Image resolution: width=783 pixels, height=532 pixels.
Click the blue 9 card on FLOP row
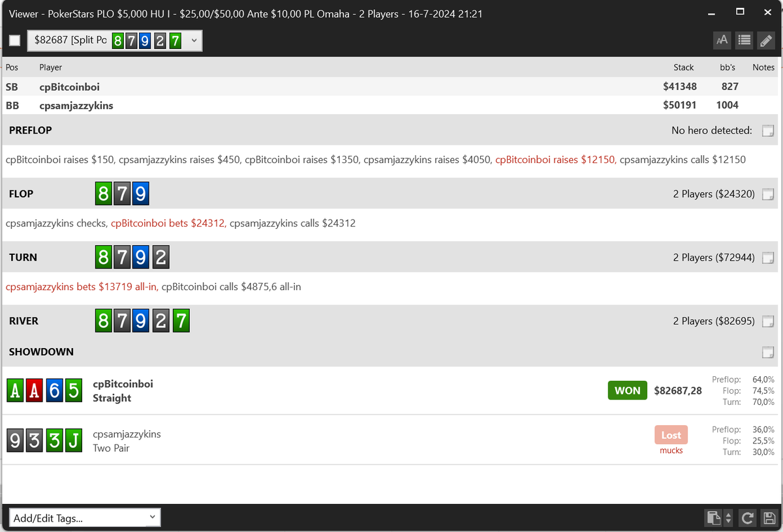click(141, 194)
